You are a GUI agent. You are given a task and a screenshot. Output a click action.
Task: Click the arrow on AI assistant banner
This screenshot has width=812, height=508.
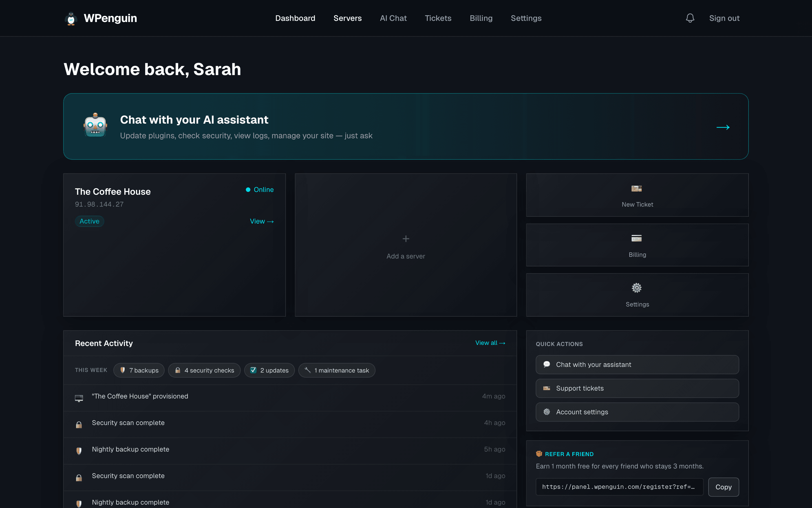point(723,127)
